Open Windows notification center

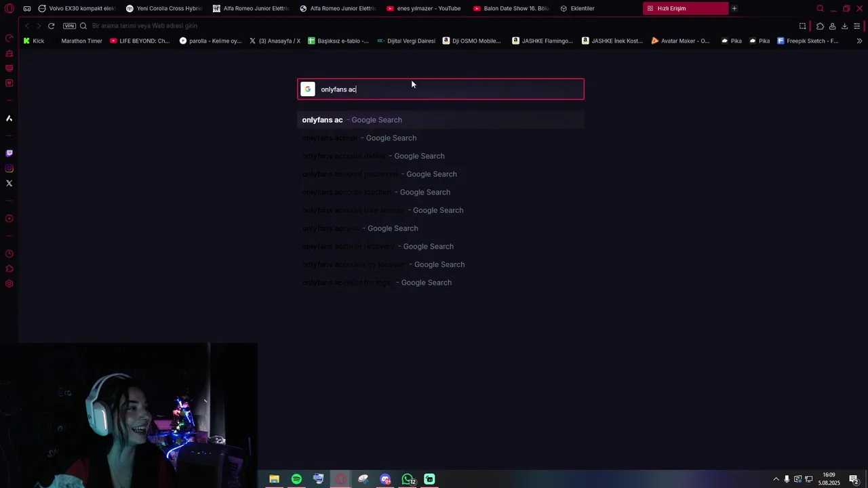pos(854,479)
